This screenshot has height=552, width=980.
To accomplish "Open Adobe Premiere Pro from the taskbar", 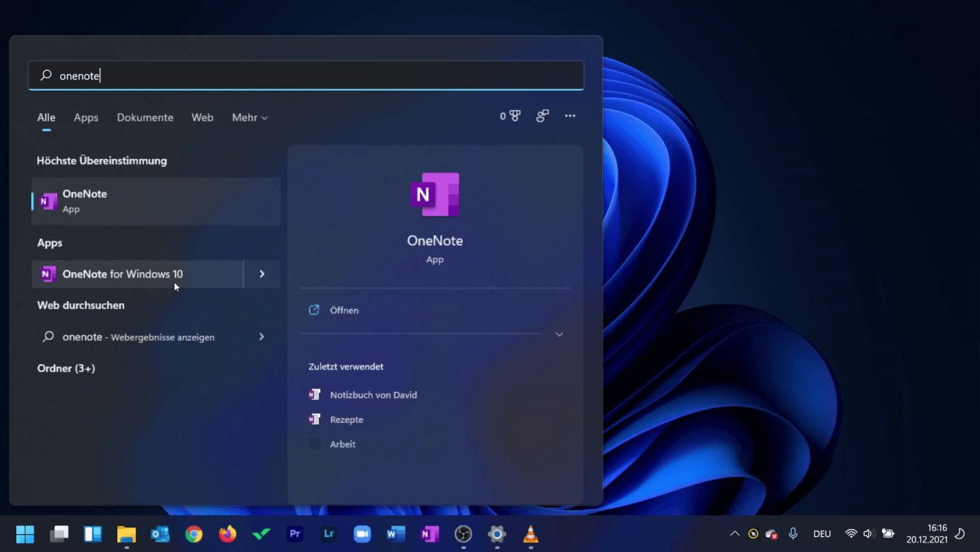I will pos(295,534).
